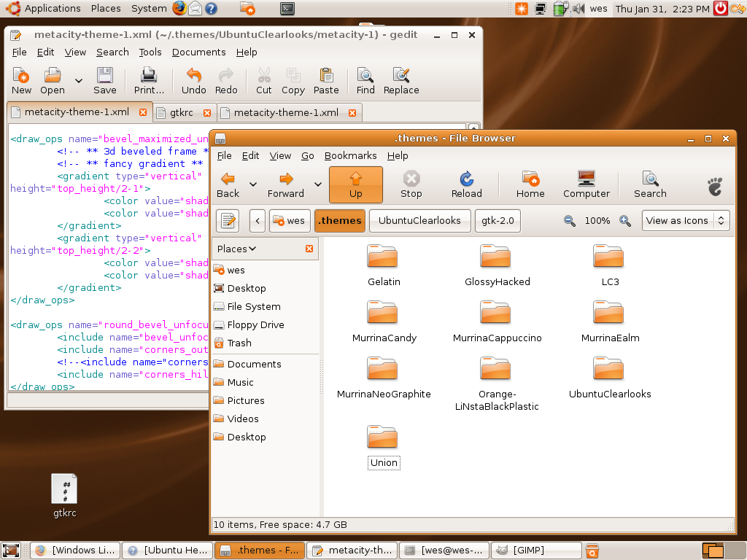Open the Applications menu in top panel
The image size is (747, 560).
pyautogui.click(x=43, y=8)
